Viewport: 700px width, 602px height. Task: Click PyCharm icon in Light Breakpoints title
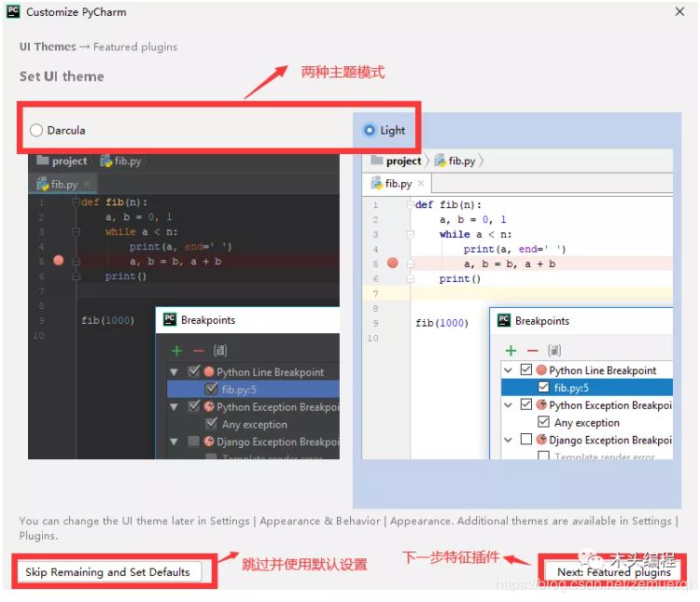tap(504, 320)
